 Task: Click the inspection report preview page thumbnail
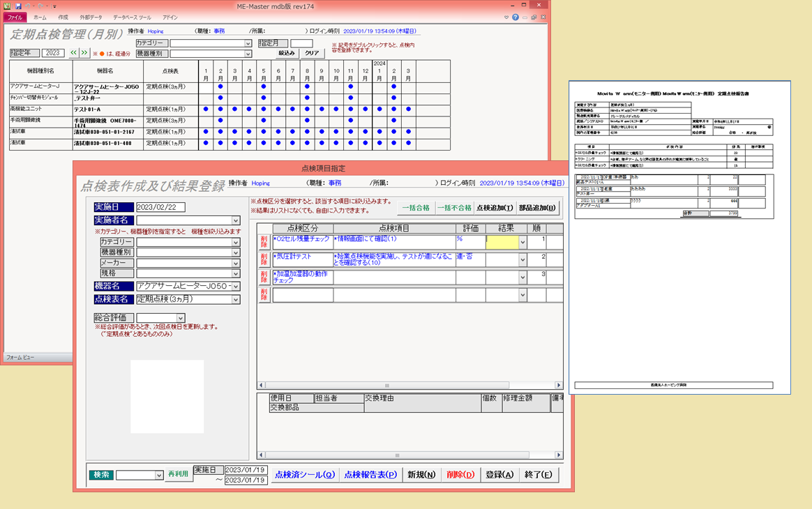click(x=679, y=237)
